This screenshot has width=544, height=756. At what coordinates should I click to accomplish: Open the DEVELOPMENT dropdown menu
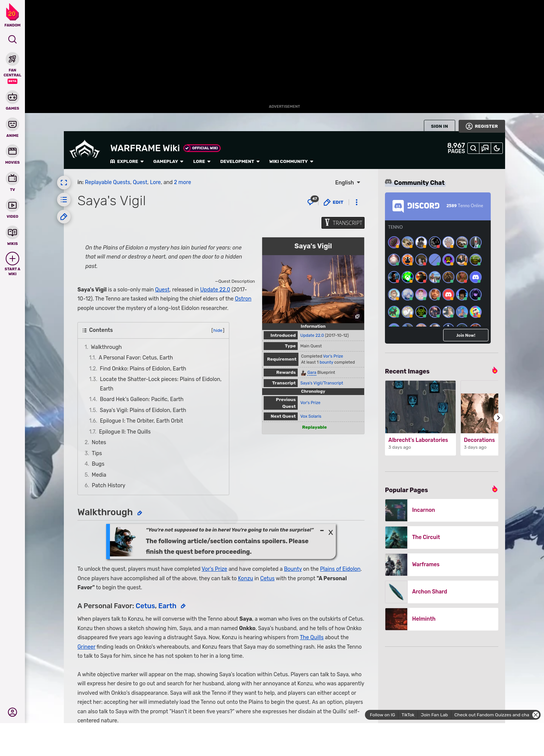pos(240,161)
